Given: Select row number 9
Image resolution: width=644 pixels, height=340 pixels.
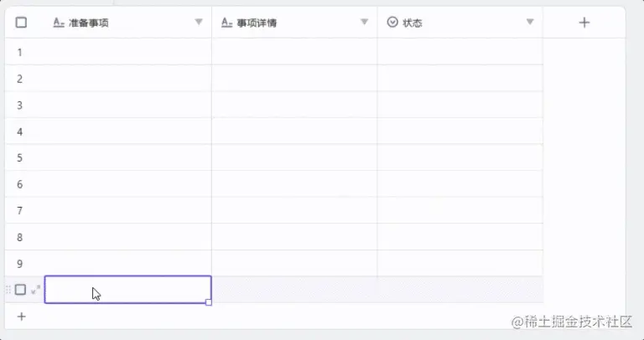Looking at the screenshot, I should pyautogui.click(x=20, y=264).
